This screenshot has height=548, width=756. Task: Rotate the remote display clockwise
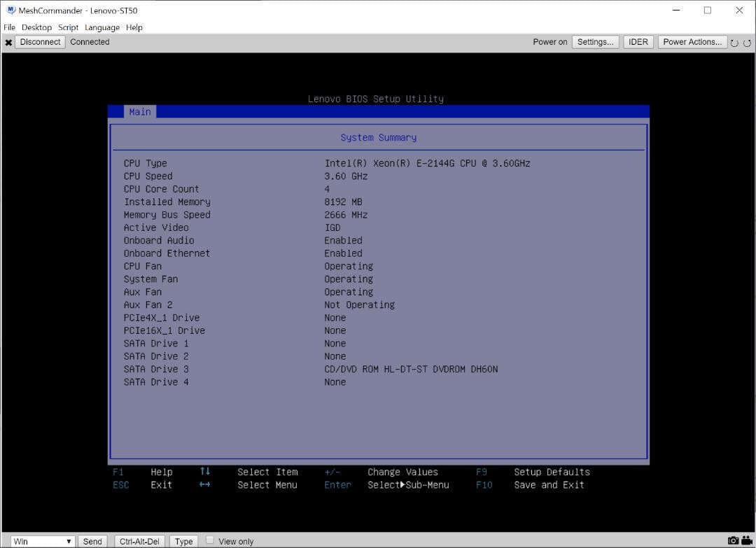(747, 43)
